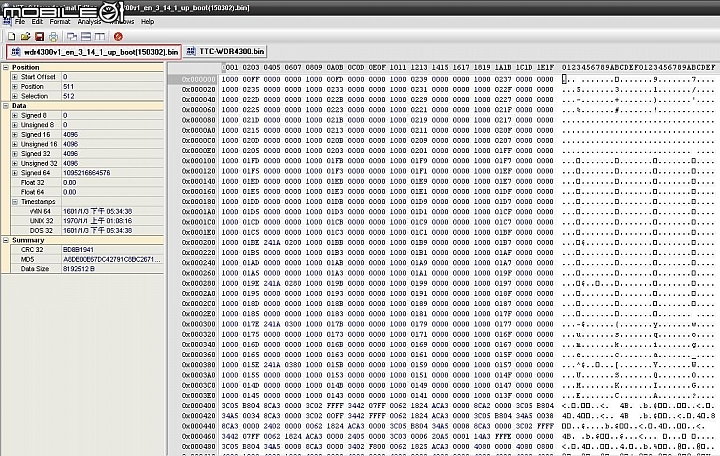The height and width of the screenshot is (456, 720).
Task: Expand the Unsigned 32 row
Action: click(x=15, y=163)
